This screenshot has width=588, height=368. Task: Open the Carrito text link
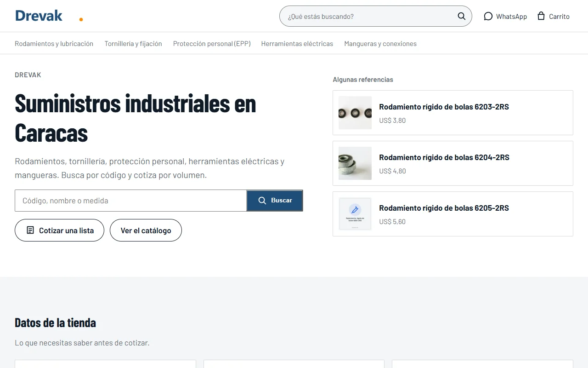[559, 16]
